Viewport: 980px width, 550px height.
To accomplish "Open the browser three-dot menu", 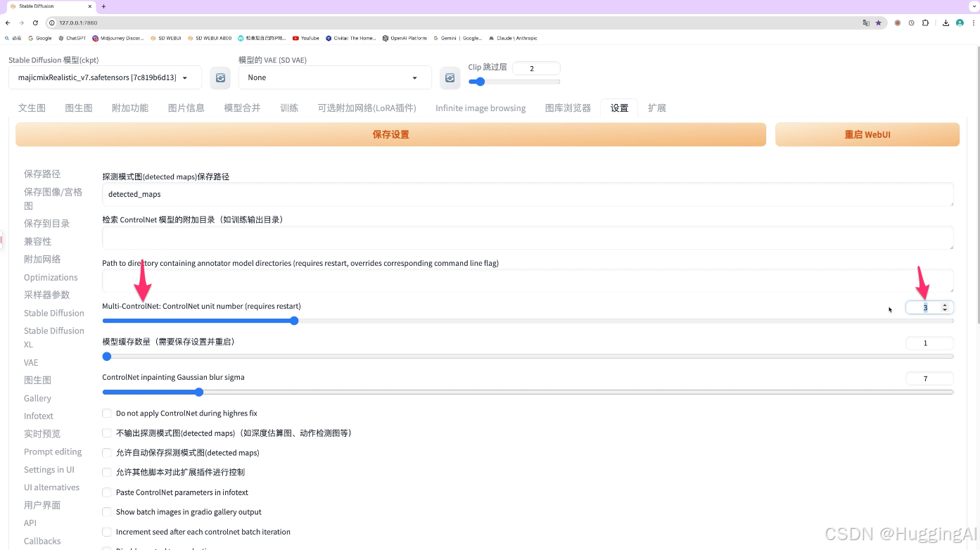I will (972, 23).
